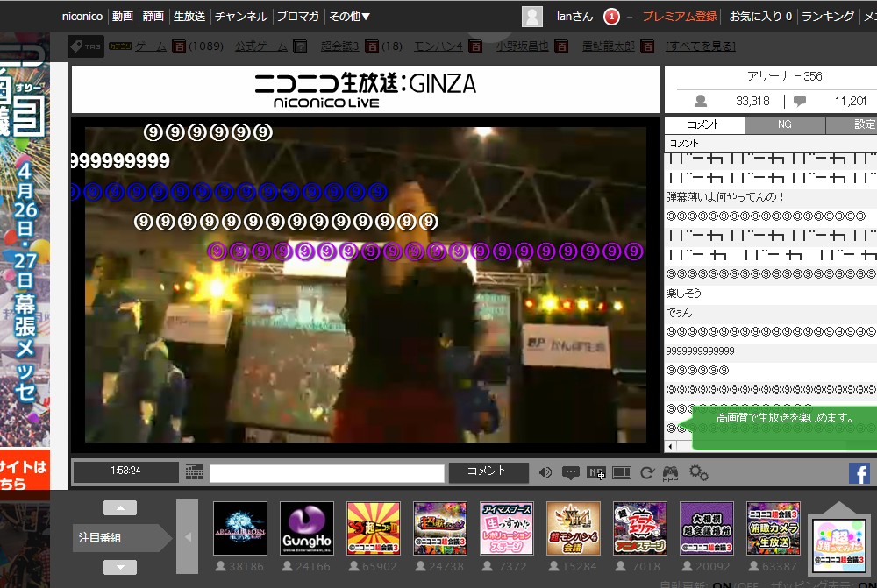Image resolution: width=877 pixels, height=588 pixels.
Task: Reload the player with refresh icon
Action: (x=647, y=473)
